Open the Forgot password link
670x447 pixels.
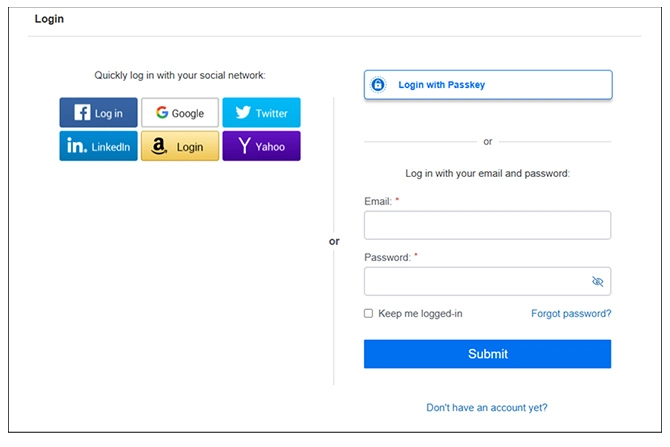(x=571, y=314)
